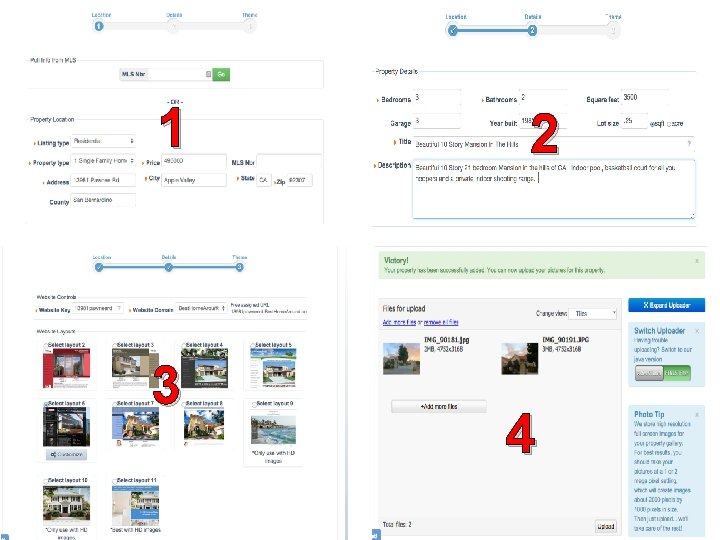
Task: Open the Listing type dropdown
Action: coord(103,141)
